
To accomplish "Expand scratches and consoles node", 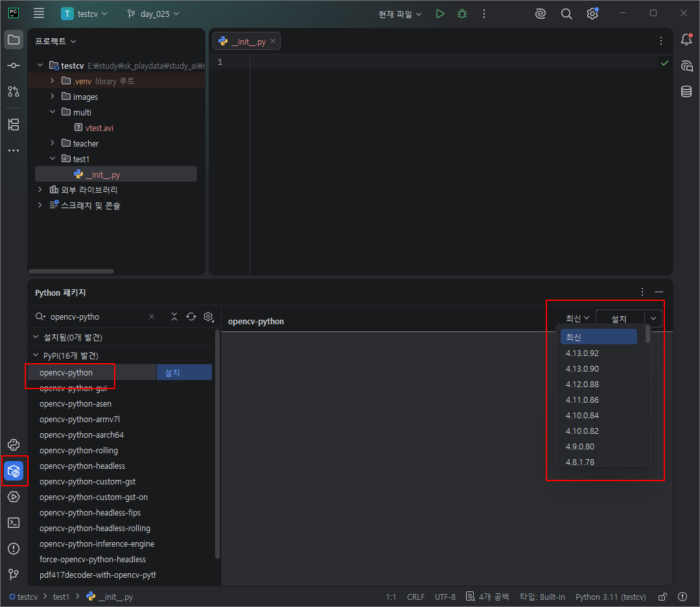I will coord(40,206).
